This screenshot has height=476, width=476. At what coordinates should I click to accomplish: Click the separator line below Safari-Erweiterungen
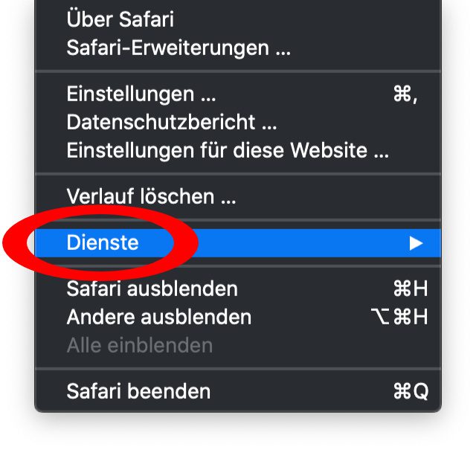point(238,71)
